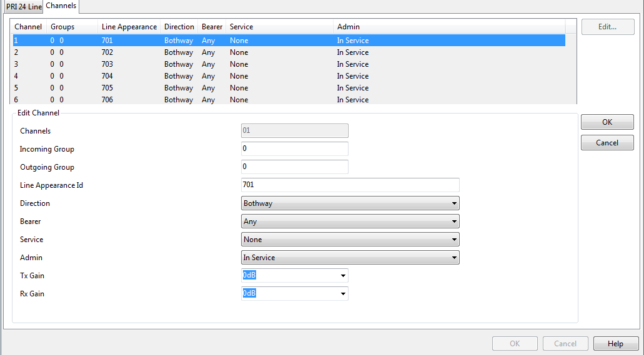Confirm channel edits with the upper OK button
Screen dimensions: 644x355
(607, 122)
